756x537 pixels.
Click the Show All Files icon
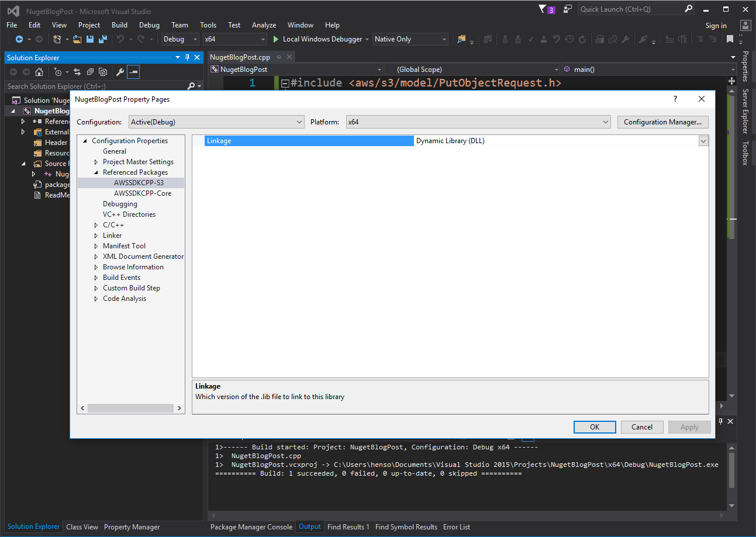pyautogui.click(x=103, y=72)
